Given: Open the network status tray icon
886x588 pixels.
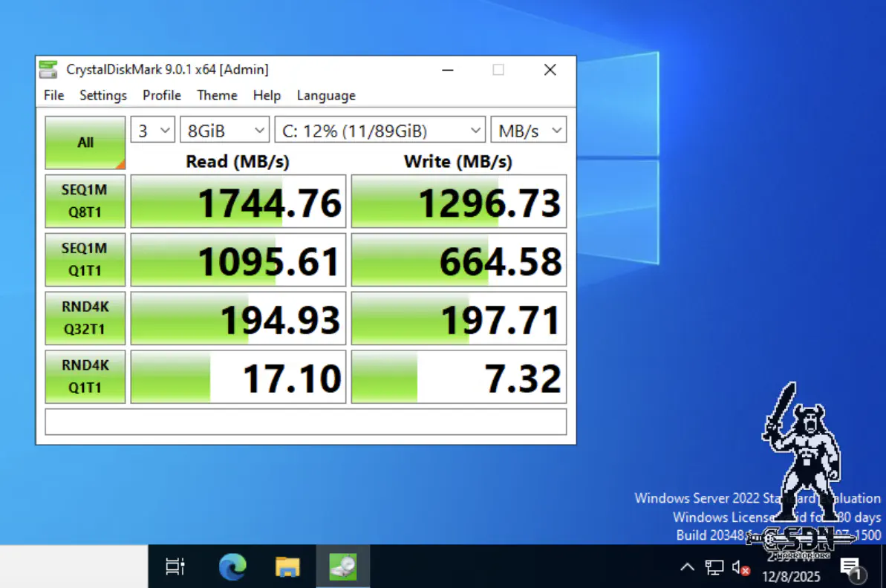Looking at the screenshot, I should click(714, 568).
